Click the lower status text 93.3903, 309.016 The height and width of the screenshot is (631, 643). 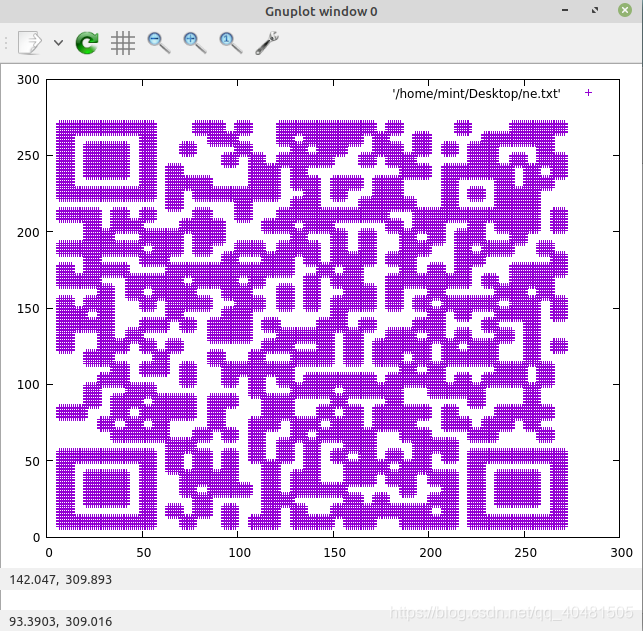point(61,621)
